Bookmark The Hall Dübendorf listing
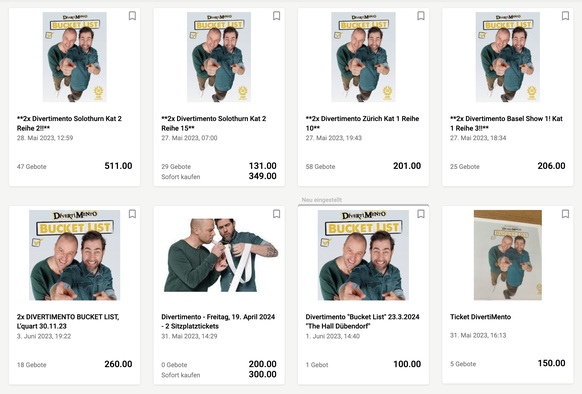Viewport: 582px width, 394px height. [421, 214]
